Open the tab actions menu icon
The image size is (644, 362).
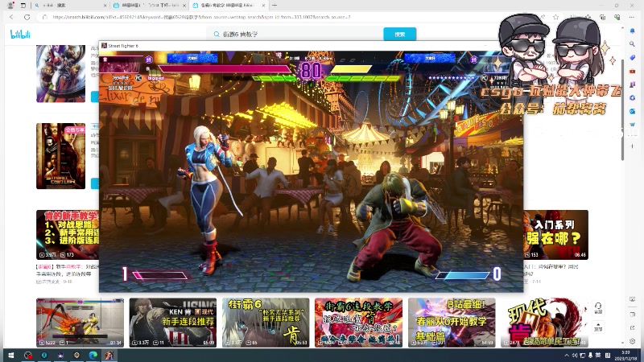click(x=23, y=6)
